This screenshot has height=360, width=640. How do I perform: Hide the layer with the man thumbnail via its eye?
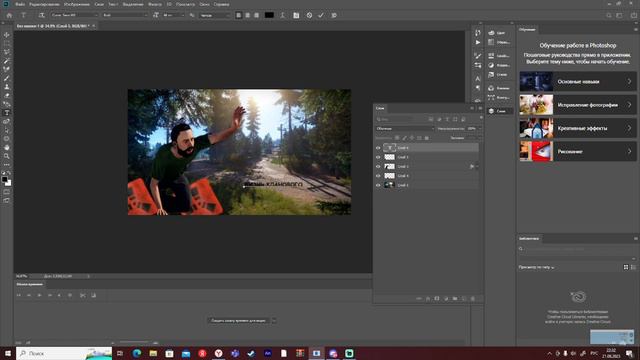tap(378, 167)
